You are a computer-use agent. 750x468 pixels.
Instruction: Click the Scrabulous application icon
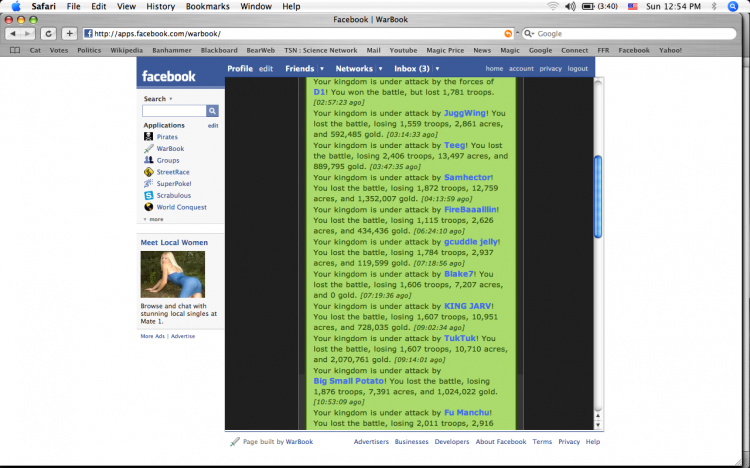click(x=149, y=195)
